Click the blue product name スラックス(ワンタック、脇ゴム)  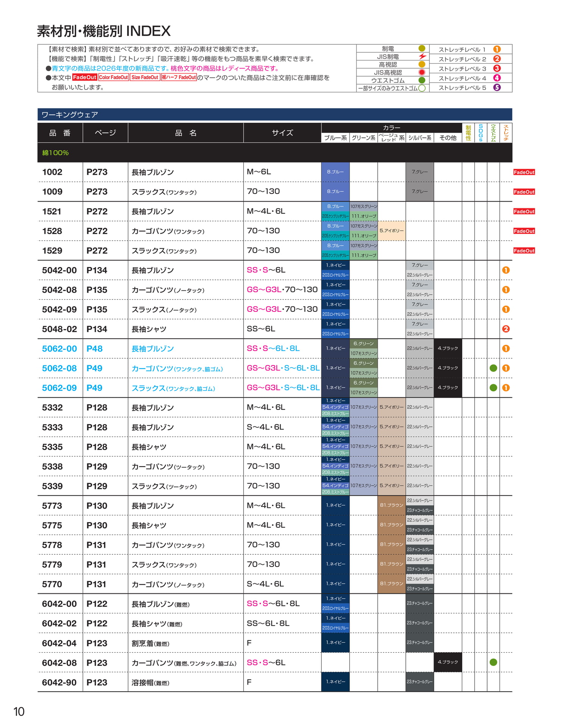[173, 388]
